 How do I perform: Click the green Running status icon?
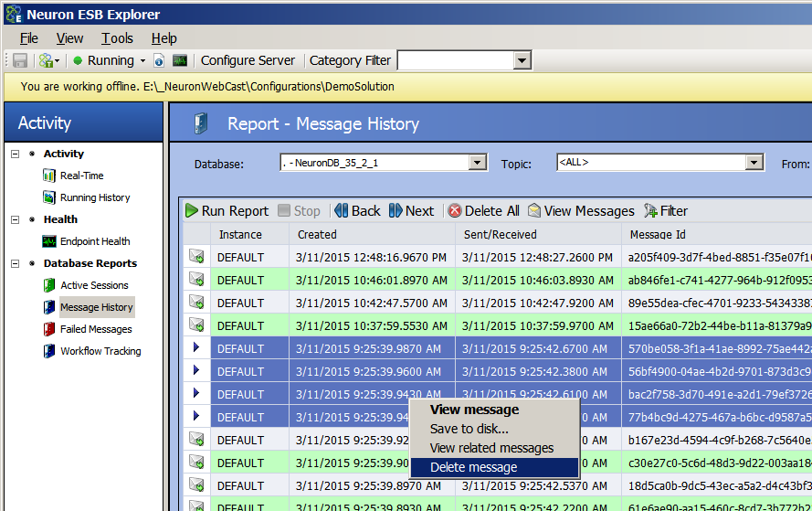pos(78,60)
